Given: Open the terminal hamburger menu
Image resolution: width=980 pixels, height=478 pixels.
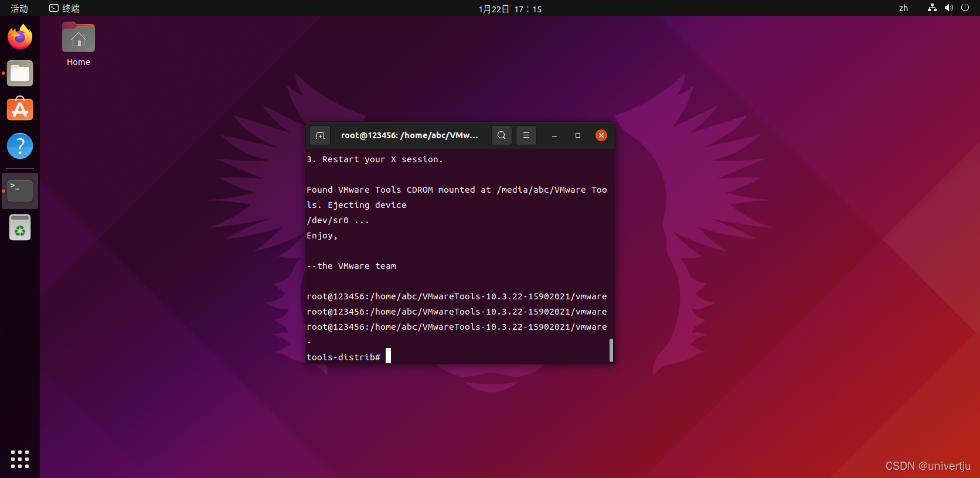Looking at the screenshot, I should [x=526, y=135].
